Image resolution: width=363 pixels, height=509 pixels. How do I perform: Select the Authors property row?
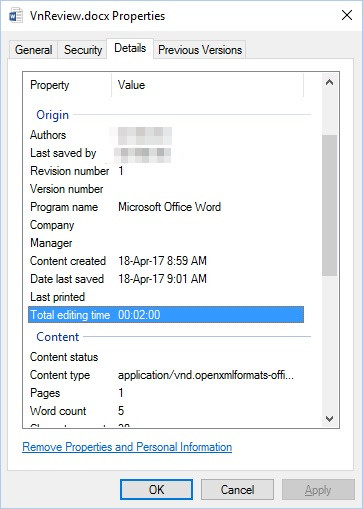[166, 135]
